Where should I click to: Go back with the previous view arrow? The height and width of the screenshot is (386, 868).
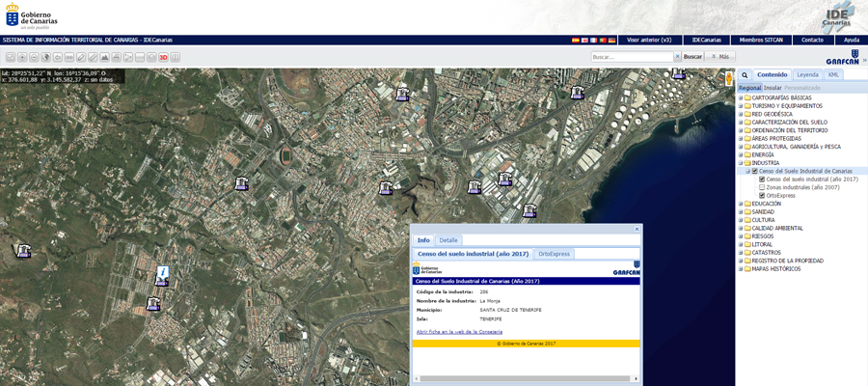coord(57,58)
